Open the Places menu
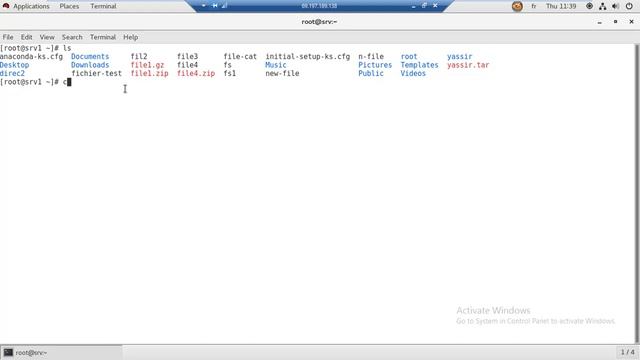 point(69,6)
